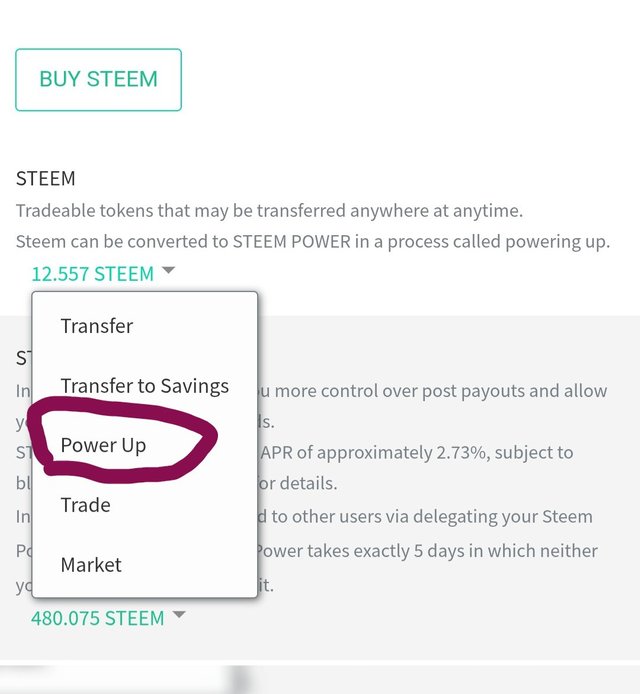The width and height of the screenshot is (640, 694).
Task: Click the tradeable tokens description line
Action: click(x=270, y=211)
